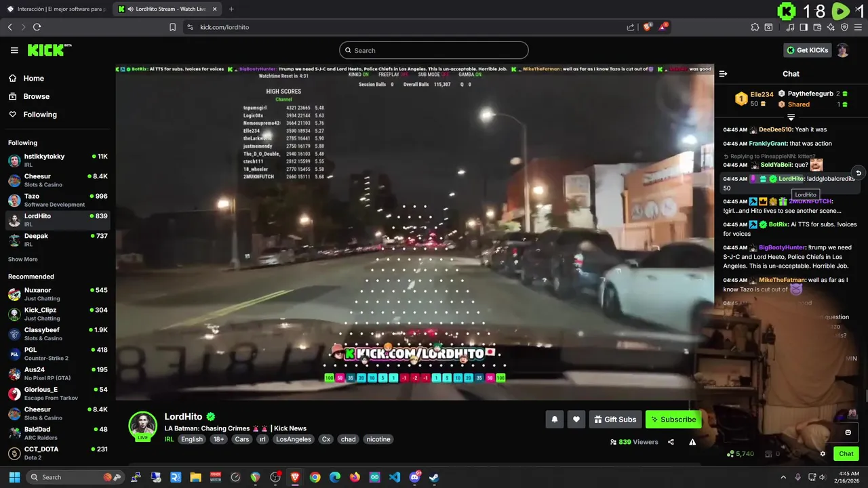This screenshot has width=868, height=488.
Task: Open Nuxanor recommended channel
Action: click(58, 294)
